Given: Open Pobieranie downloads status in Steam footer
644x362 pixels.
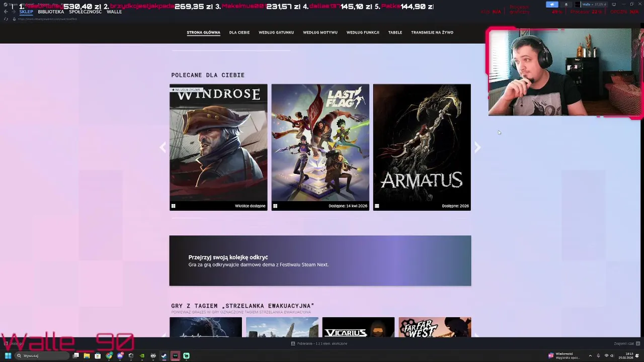Looking at the screenshot, I should tap(319, 343).
